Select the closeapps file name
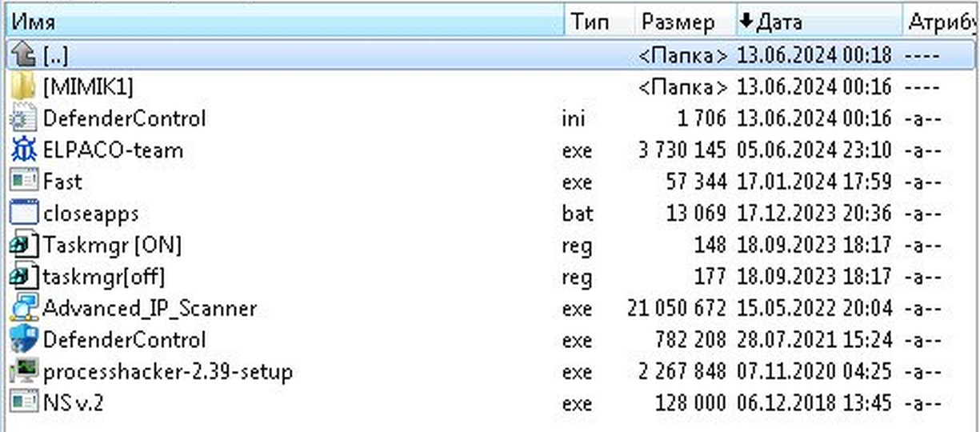 coord(90,214)
